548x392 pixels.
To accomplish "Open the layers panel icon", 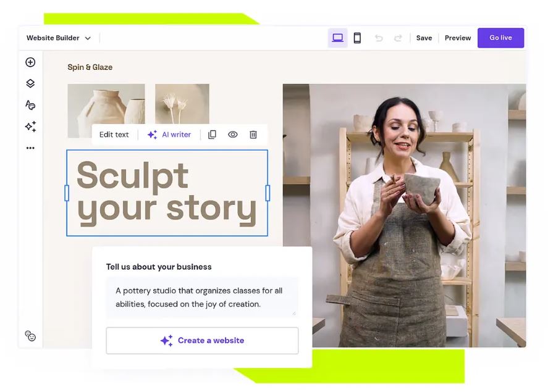I will click(30, 83).
